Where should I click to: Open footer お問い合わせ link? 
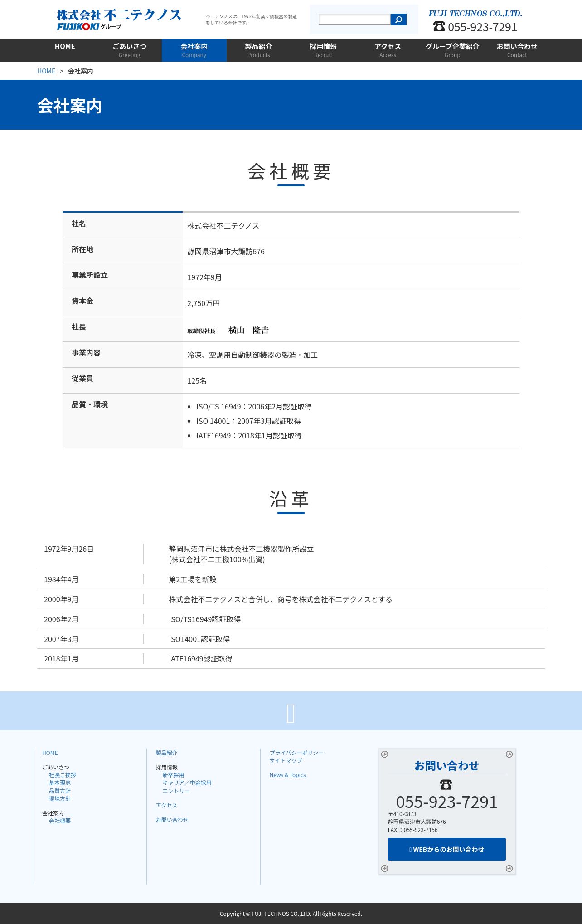172,820
